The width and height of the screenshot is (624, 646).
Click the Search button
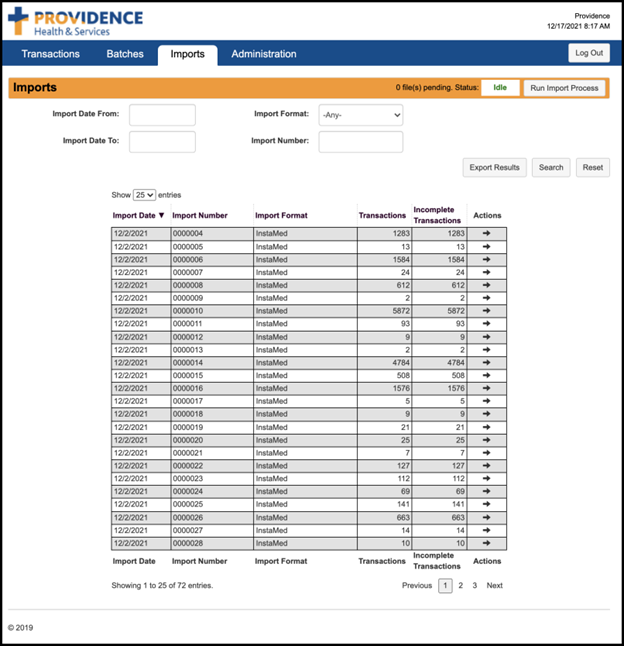point(551,168)
